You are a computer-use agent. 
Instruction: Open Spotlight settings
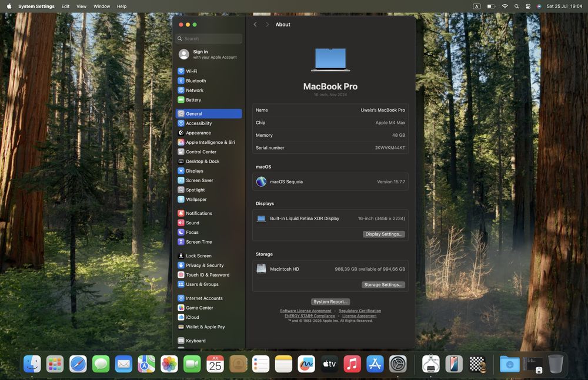[209, 190]
